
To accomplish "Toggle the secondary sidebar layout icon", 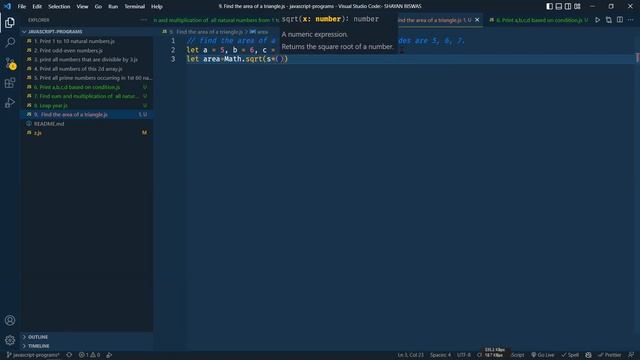I will [x=568, y=6].
